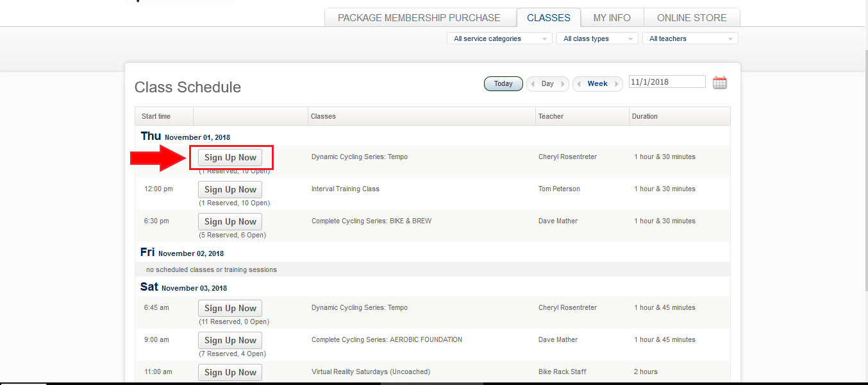Switch schedule to Day view
Viewport: 868px width, 385px height.
(547, 84)
